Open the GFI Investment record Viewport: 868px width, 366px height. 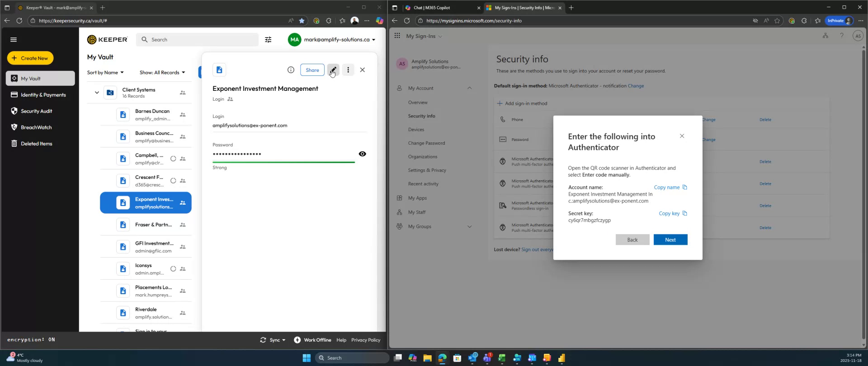click(x=146, y=247)
